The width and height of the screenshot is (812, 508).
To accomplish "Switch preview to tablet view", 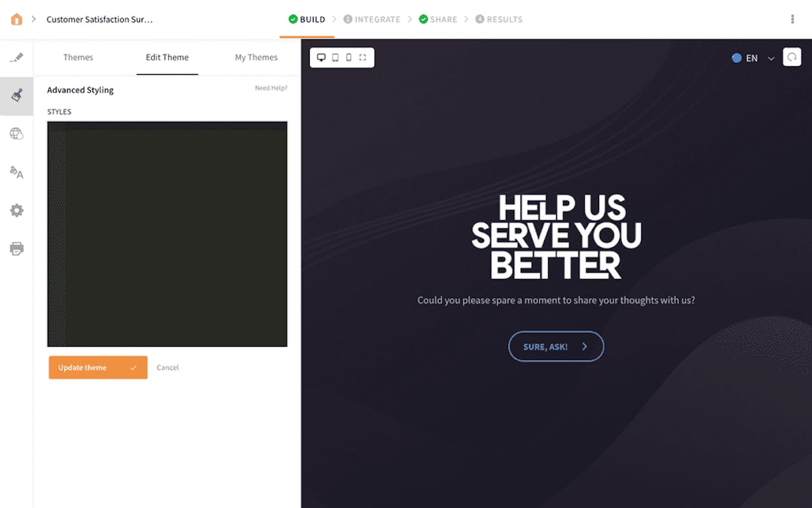I will [x=335, y=58].
